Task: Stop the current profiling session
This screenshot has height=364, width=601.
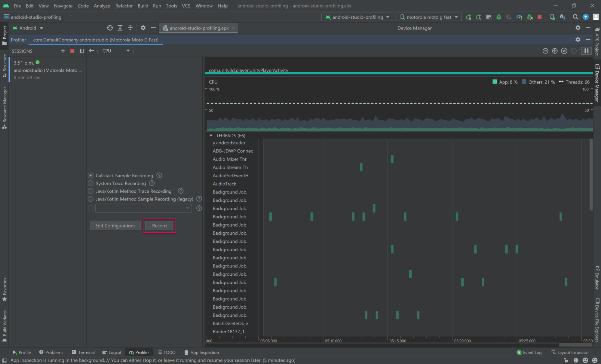Action: [72, 51]
